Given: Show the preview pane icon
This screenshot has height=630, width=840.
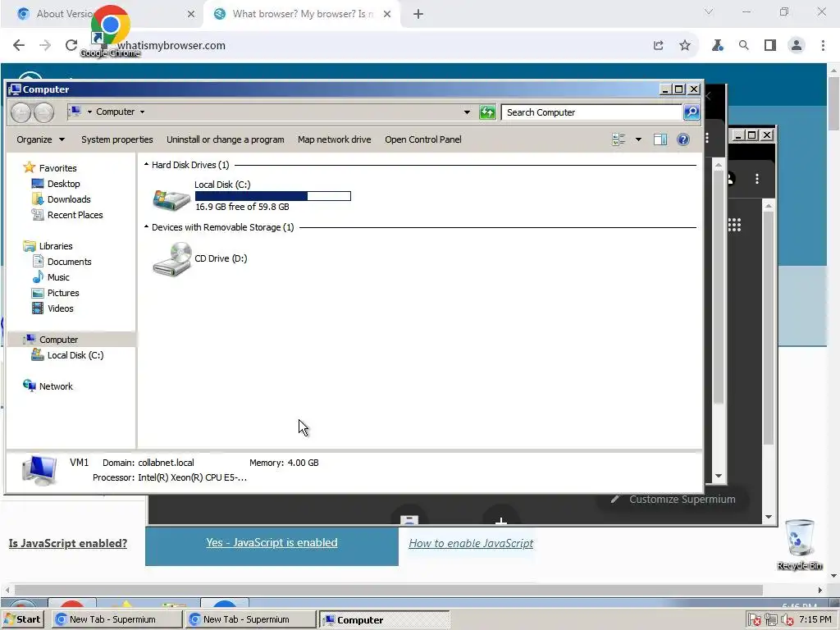Looking at the screenshot, I should click(x=660, y=139).
